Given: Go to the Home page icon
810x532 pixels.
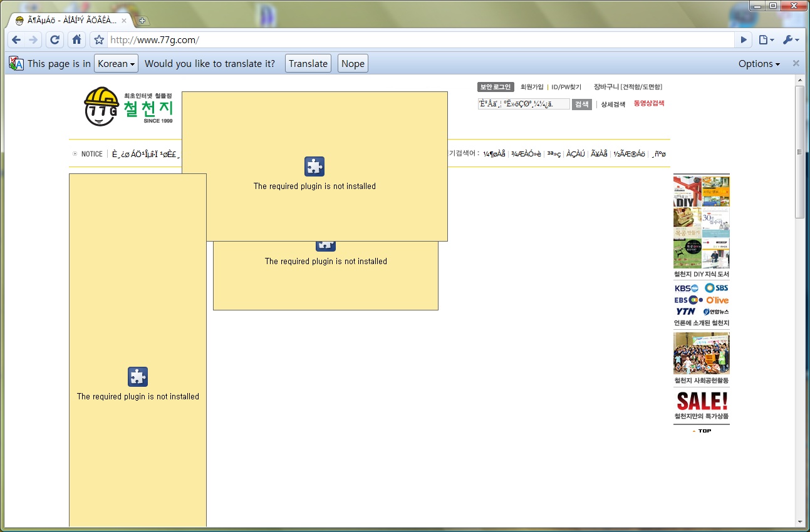Looking at the screenshot, I should tap(76, 40).
